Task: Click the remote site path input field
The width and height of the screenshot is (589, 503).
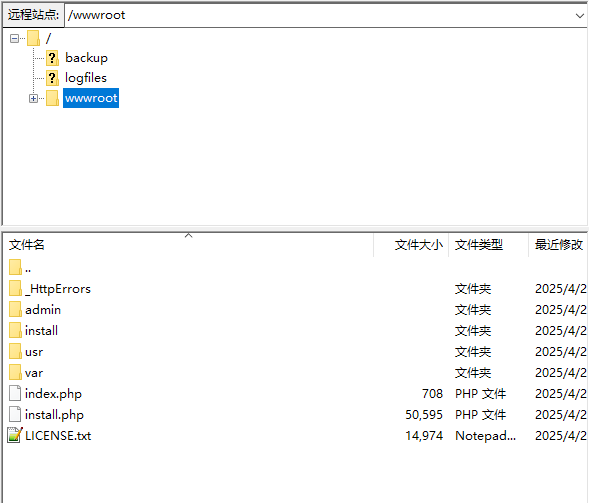Action: [x=319, y=15]
